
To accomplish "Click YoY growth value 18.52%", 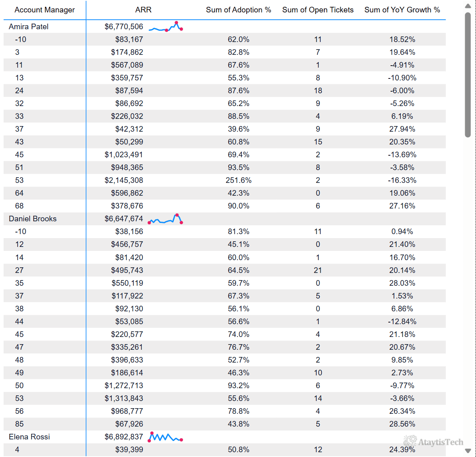I will 402,40.
